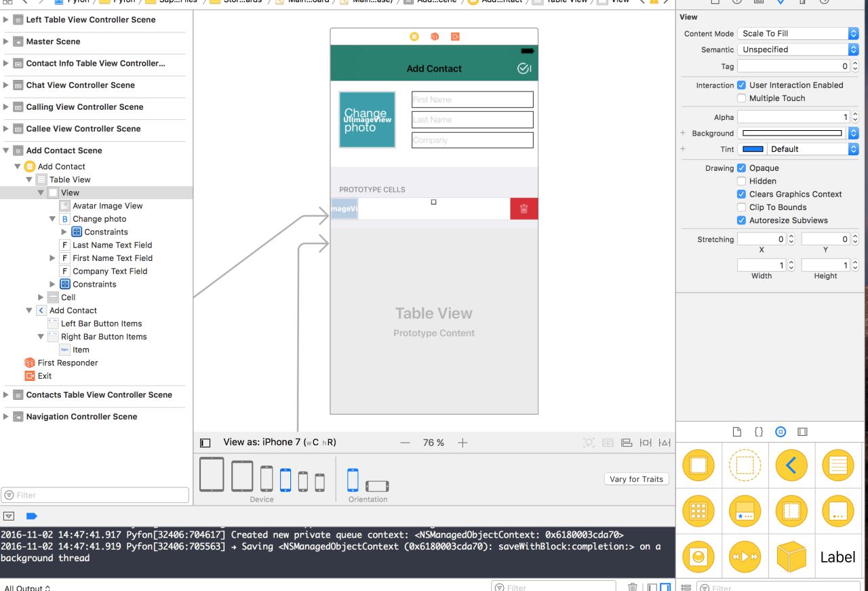868x591 pixels.
Task: Toggle User Interaction Enabled checkbox
Action: [741, 85]
